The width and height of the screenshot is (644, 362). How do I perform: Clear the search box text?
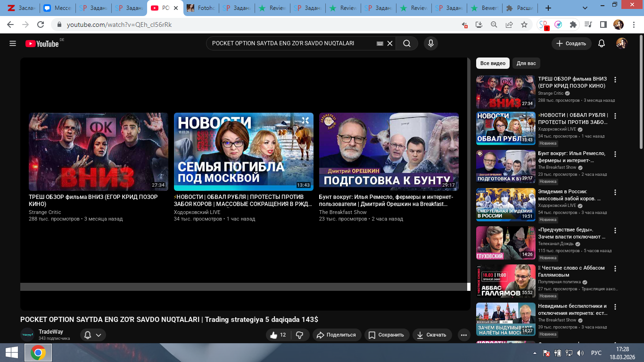click(x=390, y=43)
